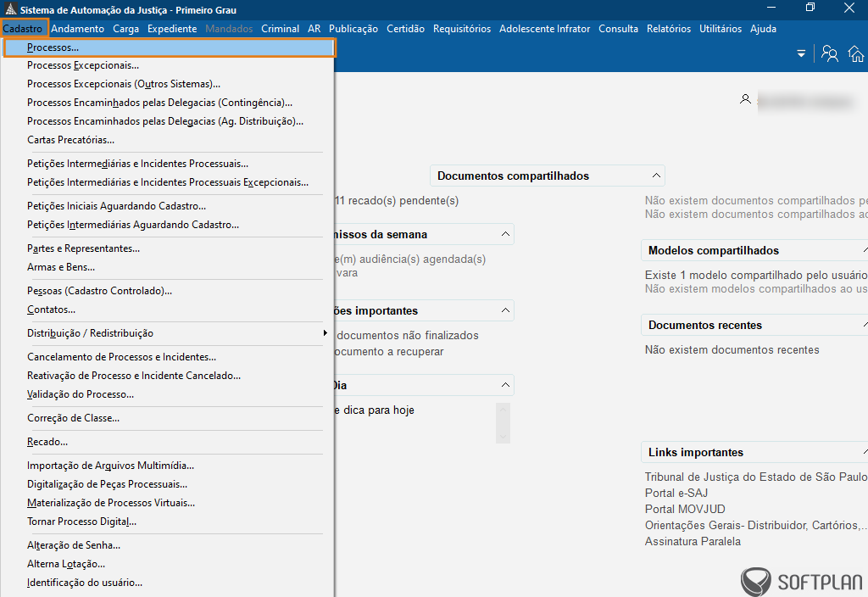Collapse the 'importantes' panel beside documentos não finalizados

pos(505,310)
